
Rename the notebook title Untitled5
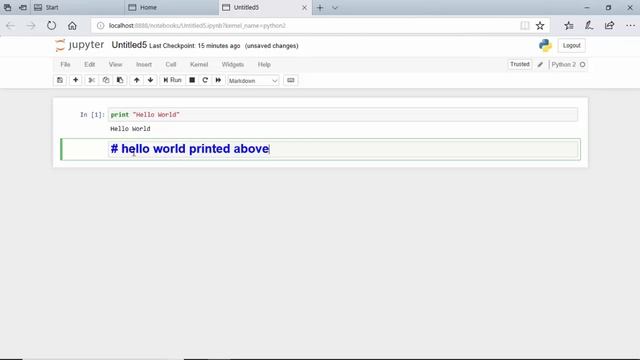(129, 45)
